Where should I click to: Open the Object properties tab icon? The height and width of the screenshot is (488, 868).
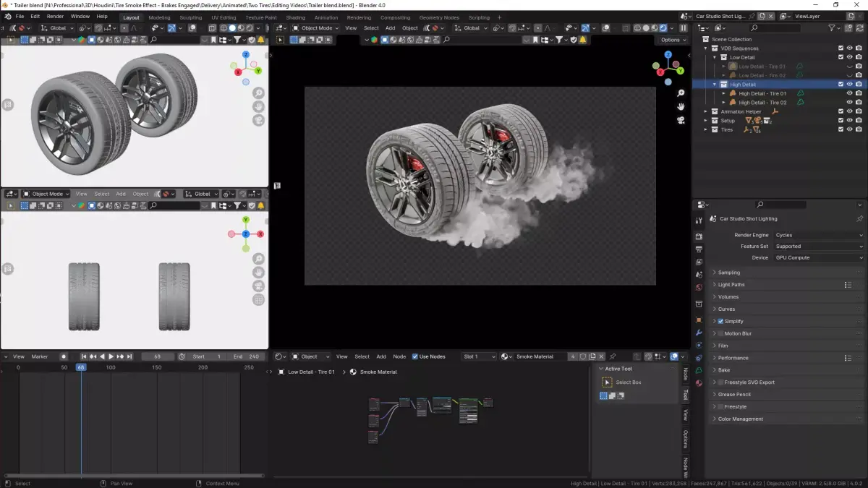click(x=699, y=320)
